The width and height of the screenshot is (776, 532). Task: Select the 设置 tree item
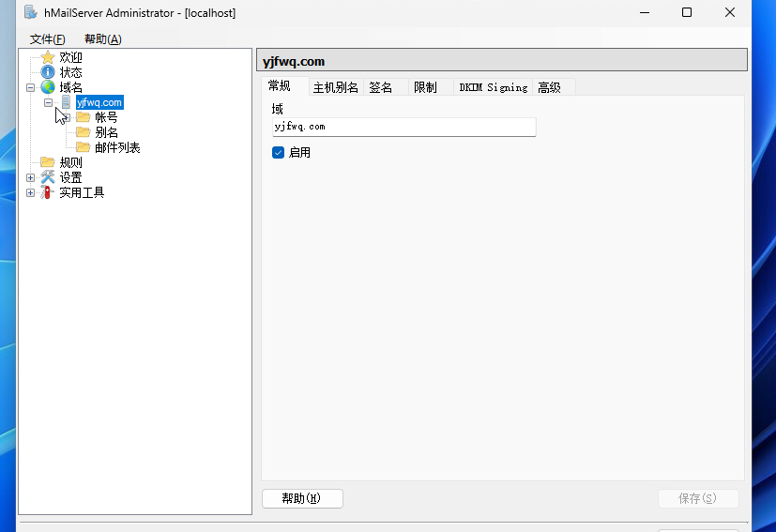tap(70, 177)
